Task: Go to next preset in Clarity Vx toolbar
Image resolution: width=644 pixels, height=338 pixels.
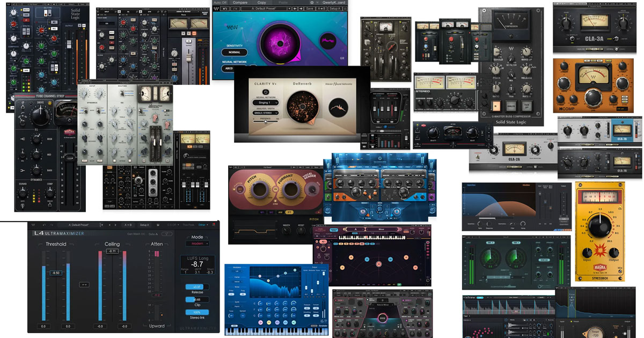Action: (302, 9)
